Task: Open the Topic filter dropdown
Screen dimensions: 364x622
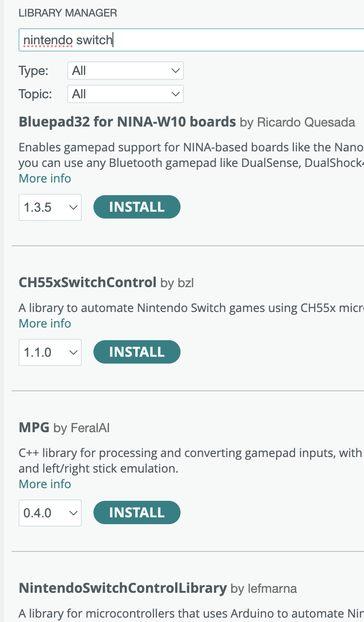Action: pos(125,94)
